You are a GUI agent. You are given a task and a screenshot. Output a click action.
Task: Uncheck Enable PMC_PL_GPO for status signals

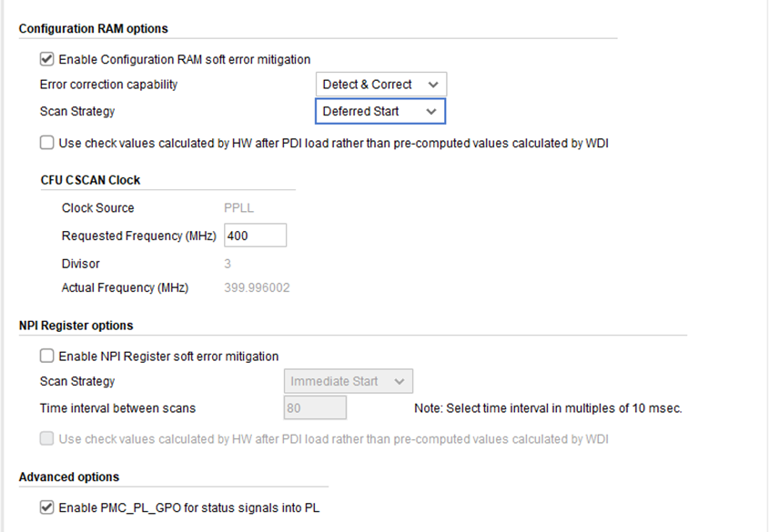tap(47, 507)
